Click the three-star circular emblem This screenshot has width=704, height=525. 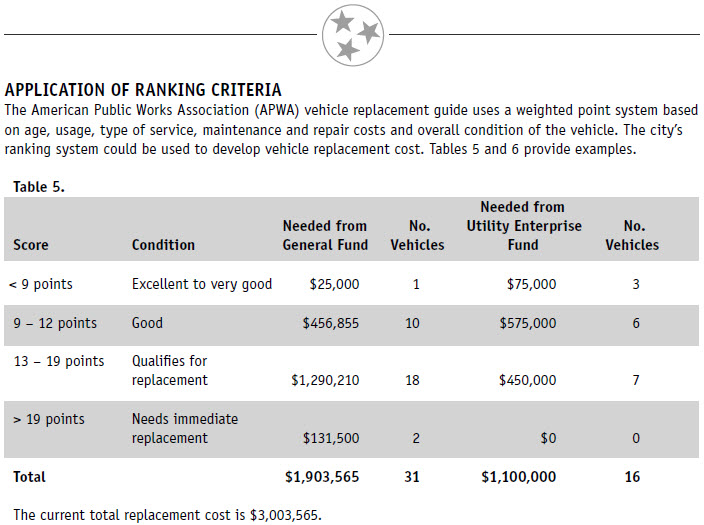[x=353, y=35]
